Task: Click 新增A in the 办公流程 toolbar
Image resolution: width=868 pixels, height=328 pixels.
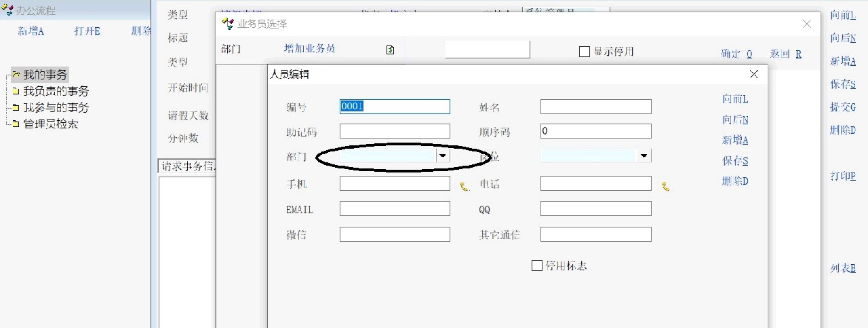Action: click(31, 31)
